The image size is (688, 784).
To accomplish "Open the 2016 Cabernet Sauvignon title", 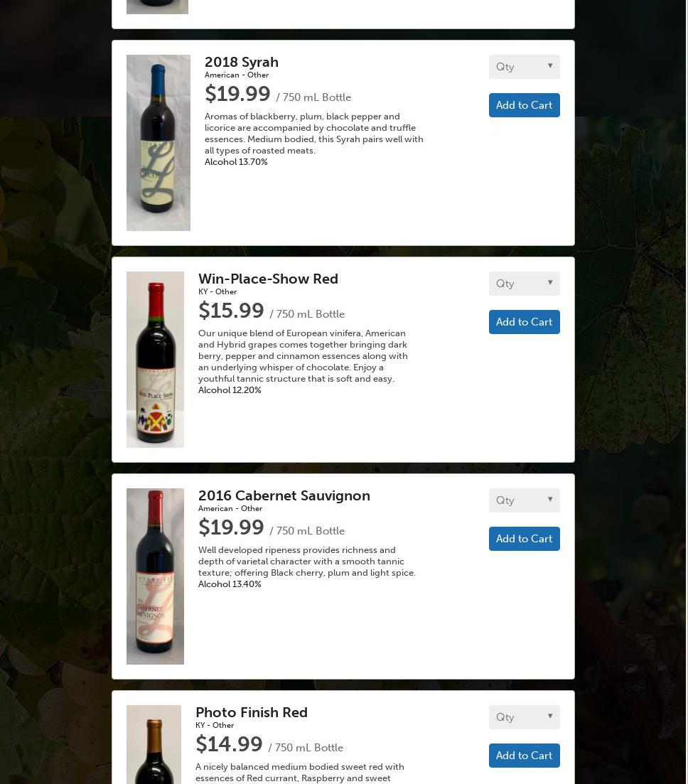I will click(x=284, y=496).
